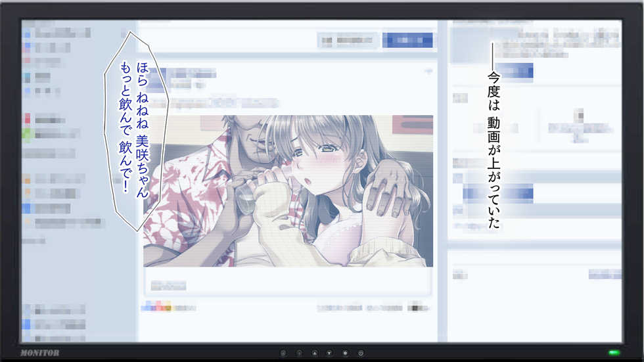Click the blue button in right sidebar panel
This screenshot has width=644, height=362.
click(513, 70)
